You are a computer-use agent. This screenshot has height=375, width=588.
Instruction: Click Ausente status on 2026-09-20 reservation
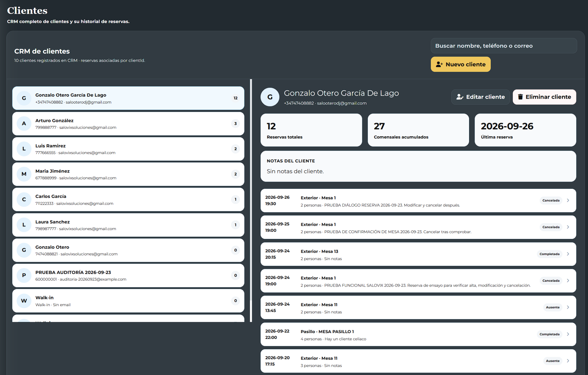pos(552,361)
